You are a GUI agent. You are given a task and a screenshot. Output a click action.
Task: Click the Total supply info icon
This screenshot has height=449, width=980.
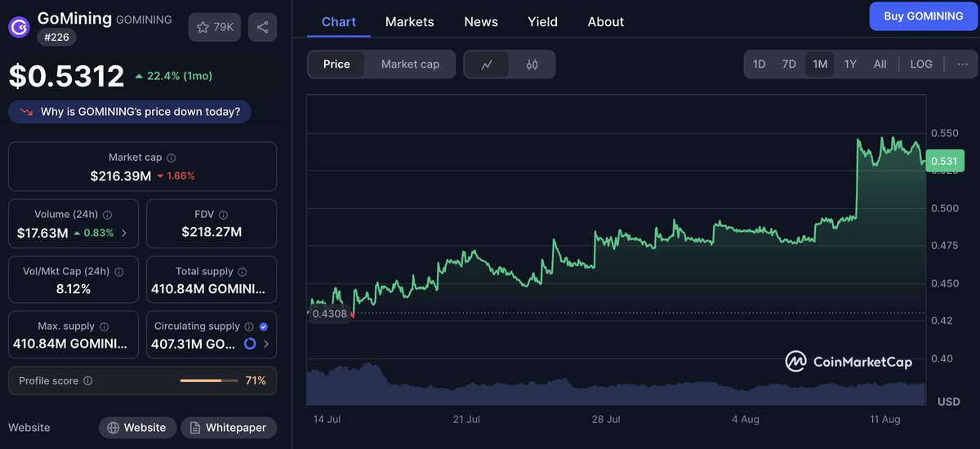(242, 272)
